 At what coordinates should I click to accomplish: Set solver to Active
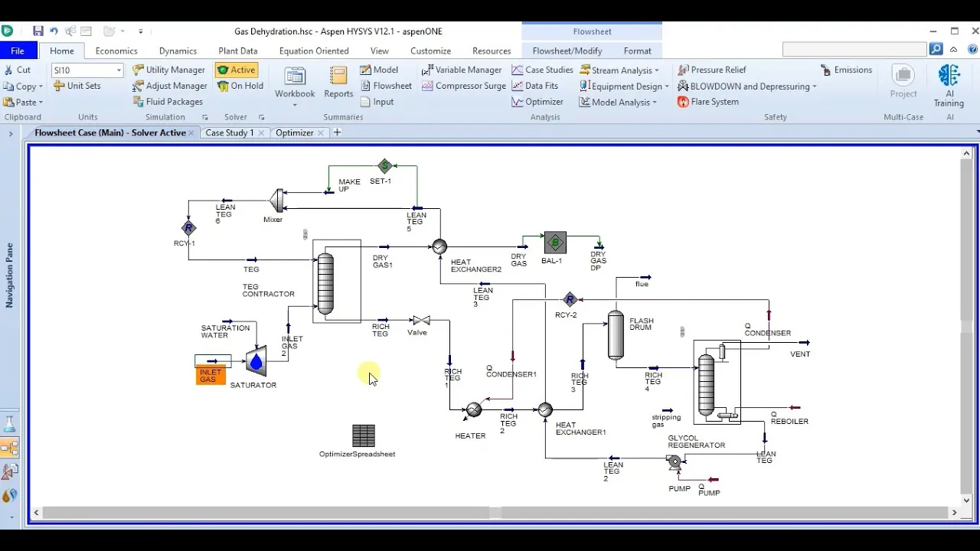coord(236,70)
